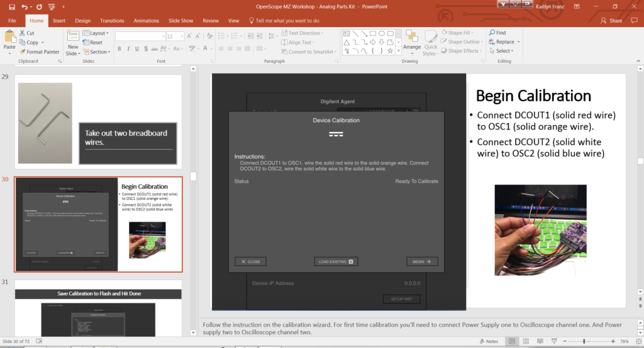Click the Share button
This screenshot has width=644, height=348.
click(611, 21)
